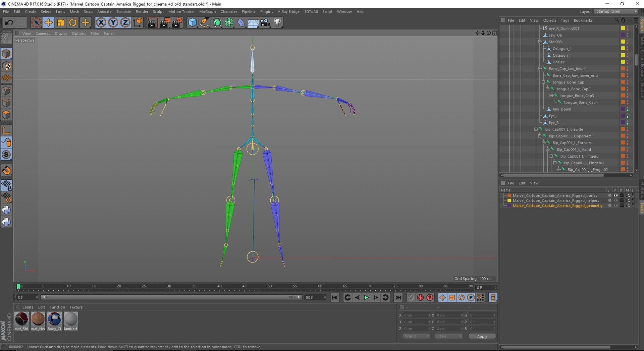Open the Scale mode dropdown

coord(449,336)
